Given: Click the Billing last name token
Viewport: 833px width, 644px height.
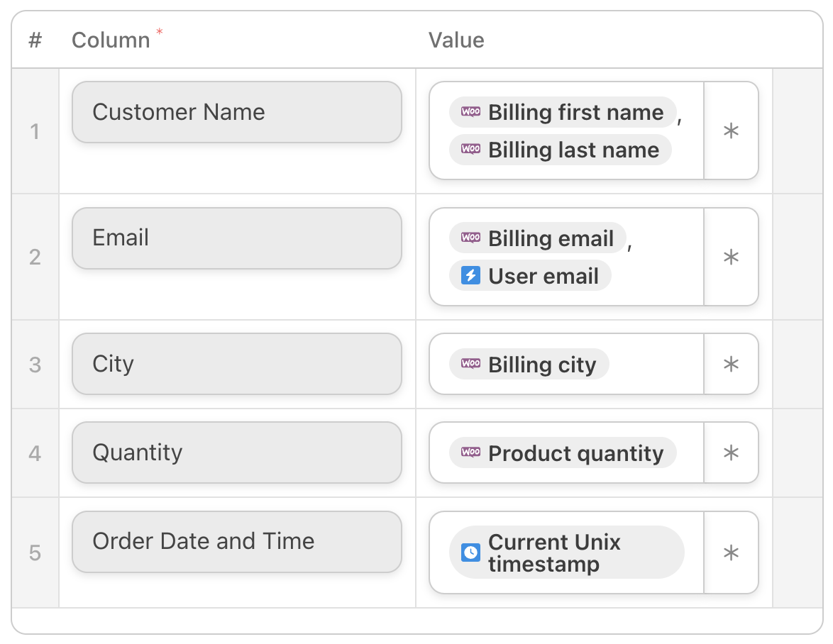Looking at the screenshot, I should (x=561, y=150).
